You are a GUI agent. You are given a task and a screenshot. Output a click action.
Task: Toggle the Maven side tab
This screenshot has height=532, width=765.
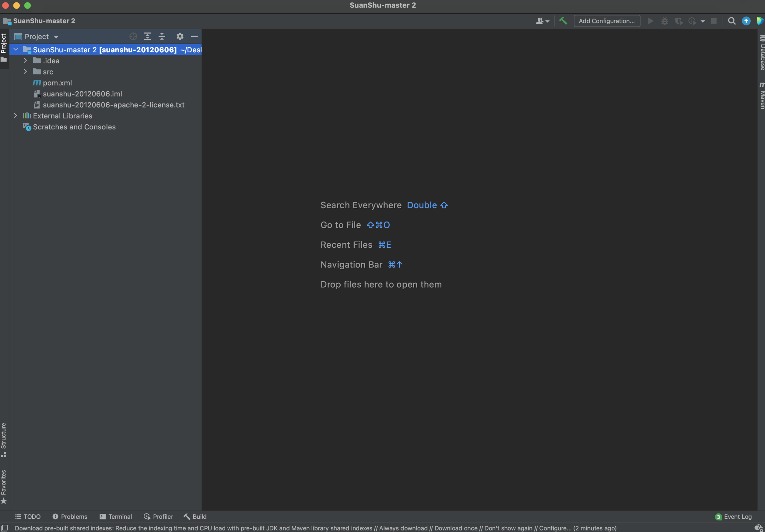point(762,96)
